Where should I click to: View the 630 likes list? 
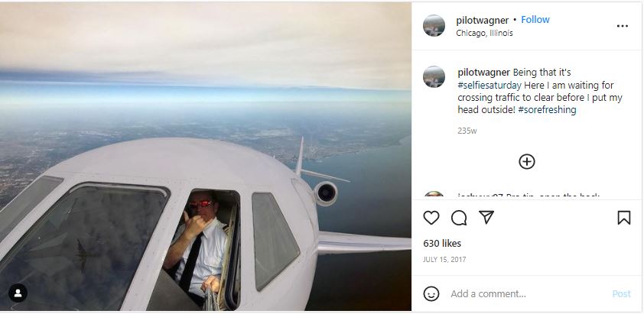tap(442, 244)
